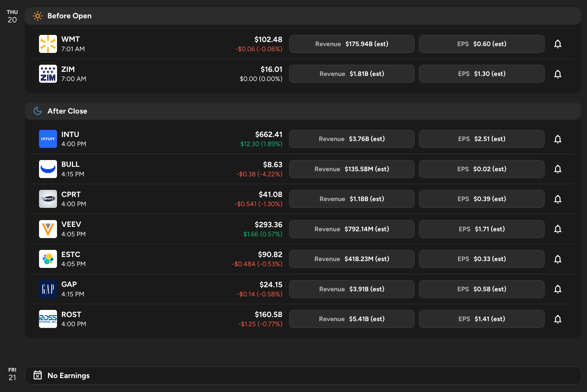
Task: Select the WMT ticker symbol
Action: pyautogui.click(x=71, y=39)
